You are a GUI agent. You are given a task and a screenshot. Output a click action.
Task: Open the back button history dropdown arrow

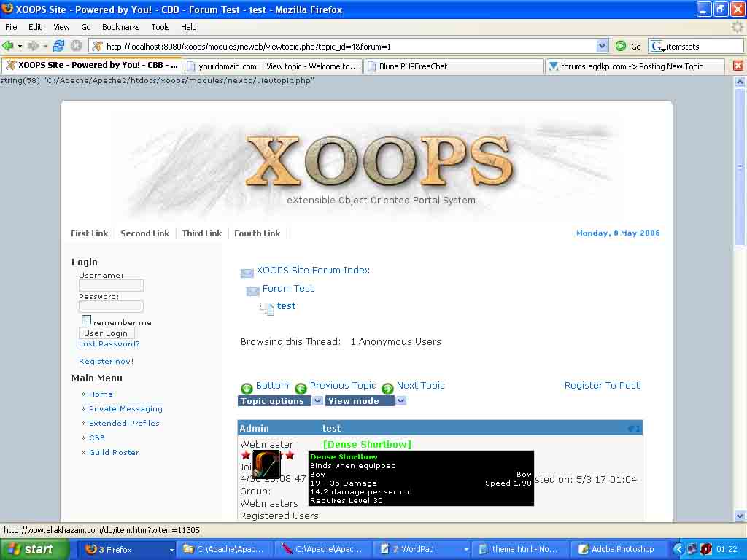[x=20, y=46]
